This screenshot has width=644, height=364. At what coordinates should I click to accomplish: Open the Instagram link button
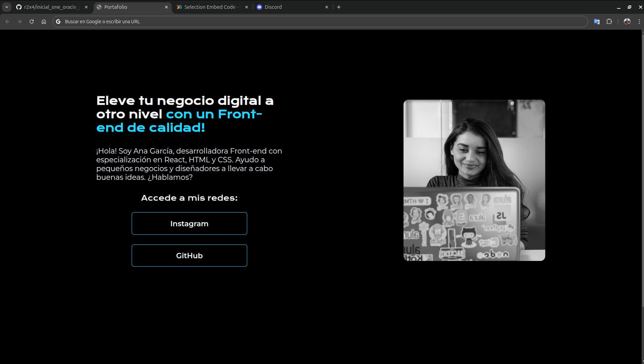point(189,223)
